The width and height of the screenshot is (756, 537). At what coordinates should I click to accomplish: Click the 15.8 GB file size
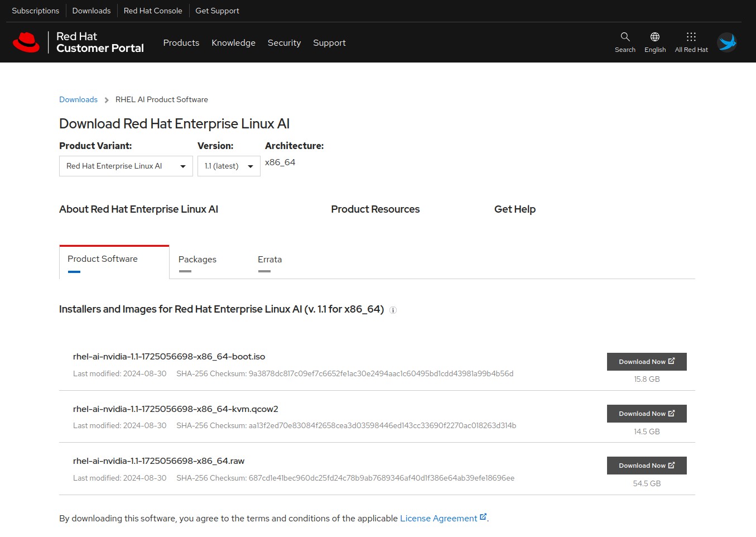647,379
